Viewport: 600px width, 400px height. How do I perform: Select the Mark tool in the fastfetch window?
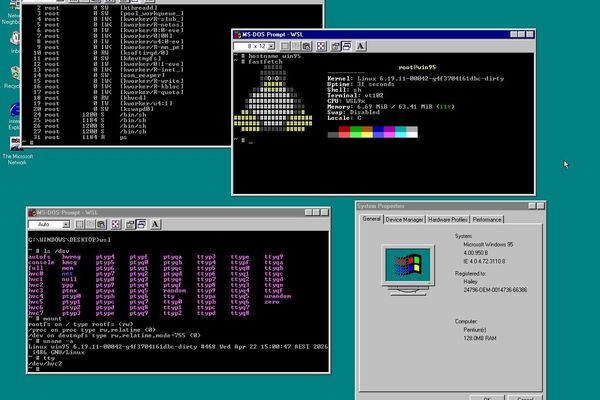pos(285,47)
